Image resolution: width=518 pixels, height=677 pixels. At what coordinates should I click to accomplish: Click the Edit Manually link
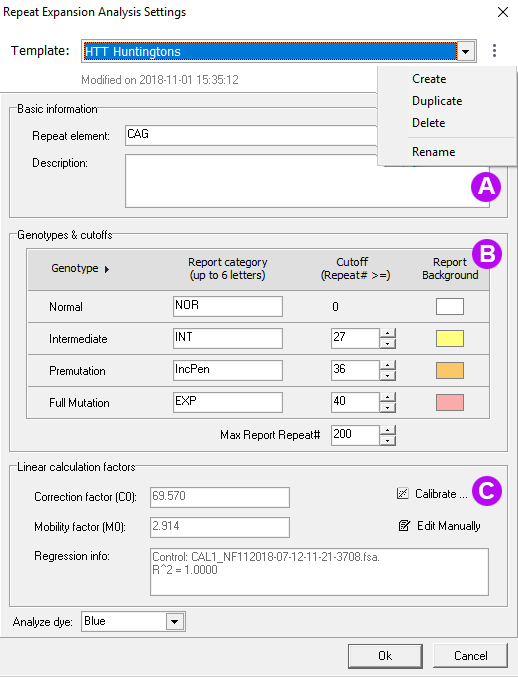[449, 526]
